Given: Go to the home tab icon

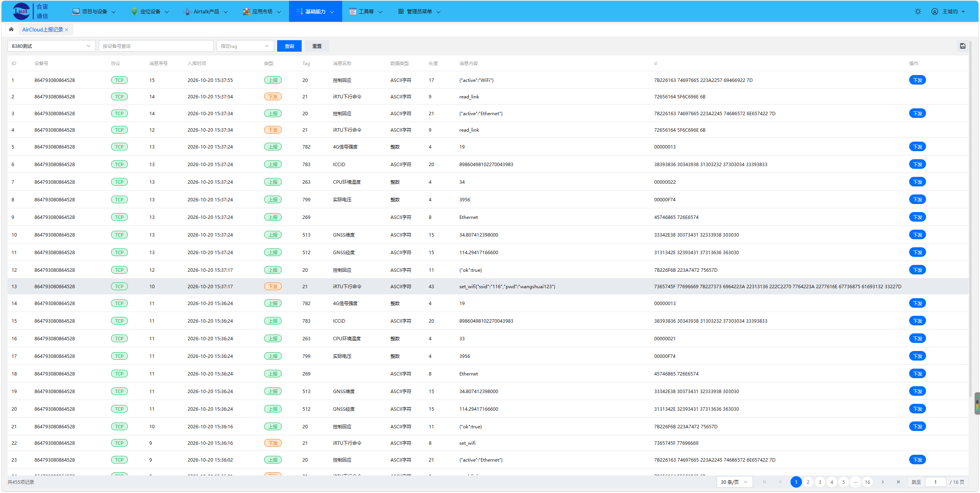Looking at the screenshot, I should coord(11,29).
